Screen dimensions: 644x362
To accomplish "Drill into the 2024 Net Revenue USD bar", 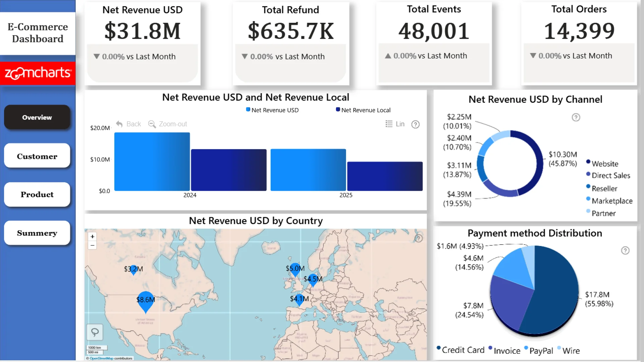I will point(152,162).
